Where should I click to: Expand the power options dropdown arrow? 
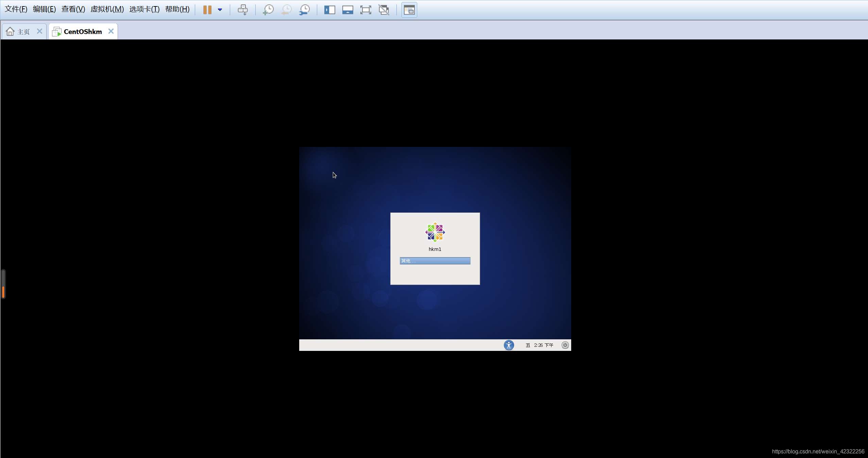[x=220, y=10]
